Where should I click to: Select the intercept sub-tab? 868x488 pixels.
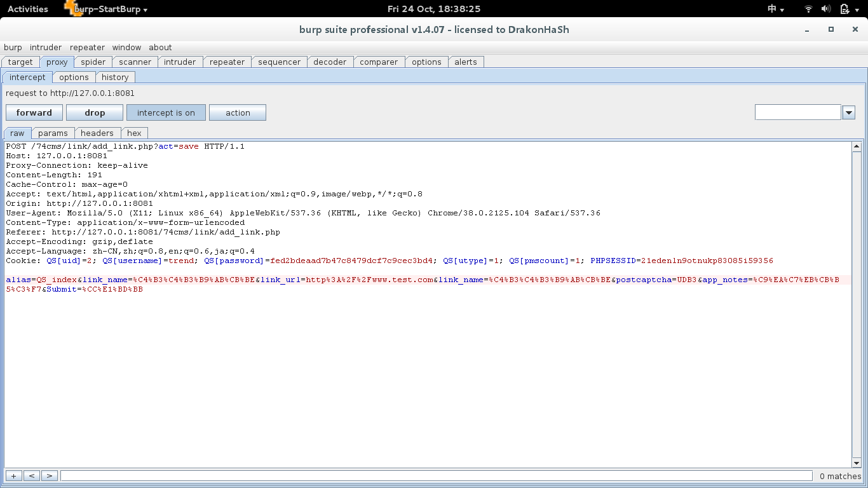click(28, 77)
